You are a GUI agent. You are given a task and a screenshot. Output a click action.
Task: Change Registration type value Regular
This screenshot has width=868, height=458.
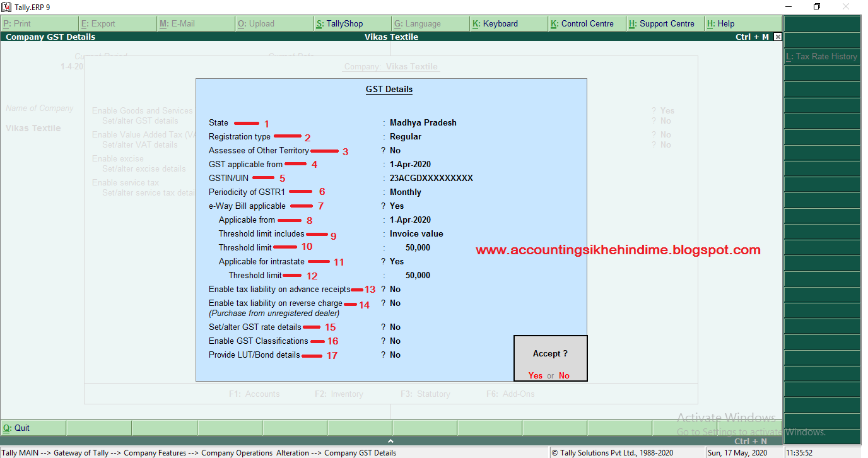click(x=406, y=136)
